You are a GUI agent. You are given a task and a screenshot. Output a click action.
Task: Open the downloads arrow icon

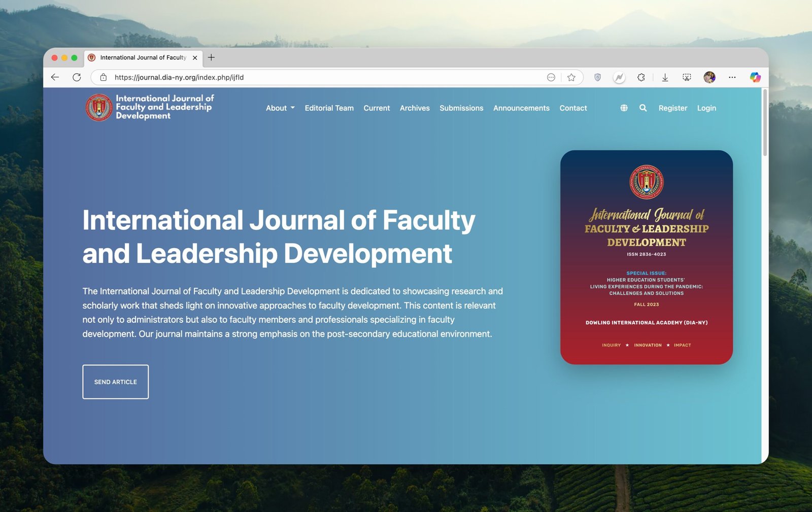tap(665, 77)
